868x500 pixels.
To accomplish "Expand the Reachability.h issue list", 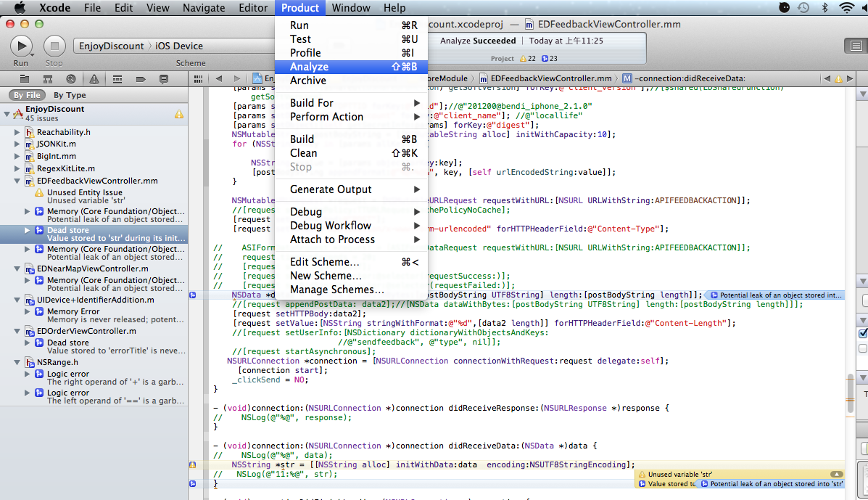I will 17,132.
